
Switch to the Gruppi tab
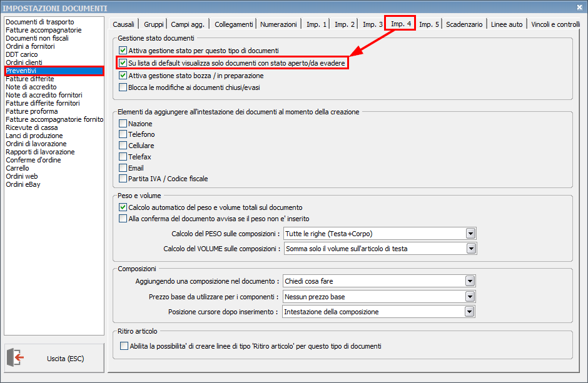click(x=153, y=24)
